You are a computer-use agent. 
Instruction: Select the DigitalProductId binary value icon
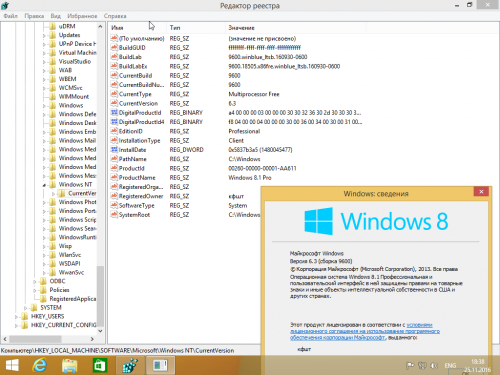[x=114, y=112]
